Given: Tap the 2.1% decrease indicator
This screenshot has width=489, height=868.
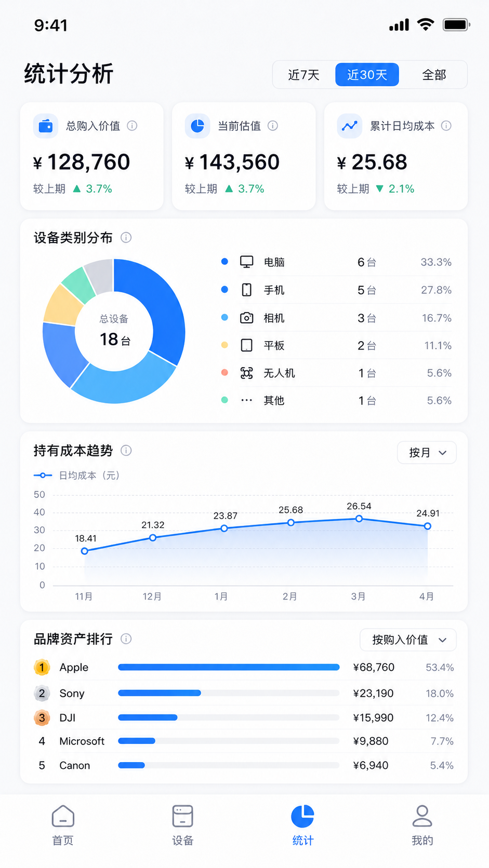Looking at the screenshot, I should coord(395,189).
